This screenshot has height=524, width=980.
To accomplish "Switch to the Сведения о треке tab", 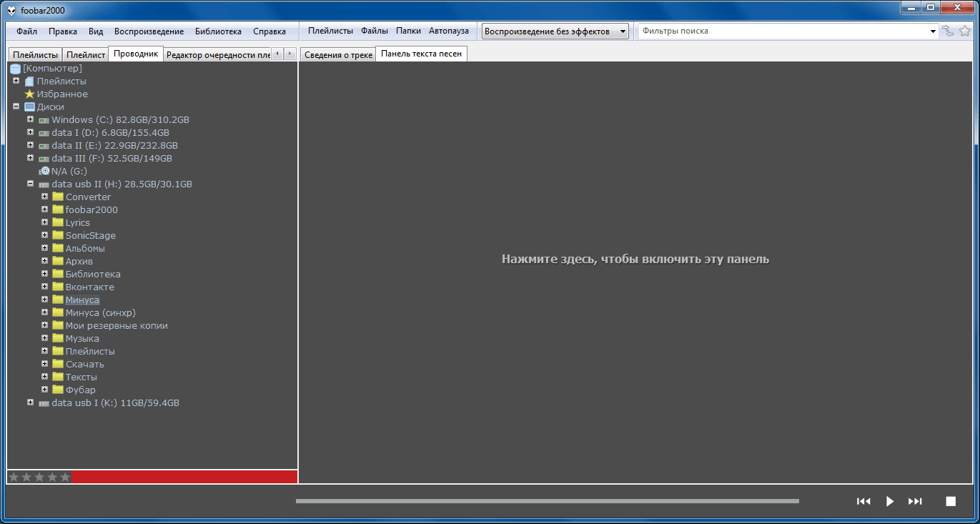I will pos(338,55).
